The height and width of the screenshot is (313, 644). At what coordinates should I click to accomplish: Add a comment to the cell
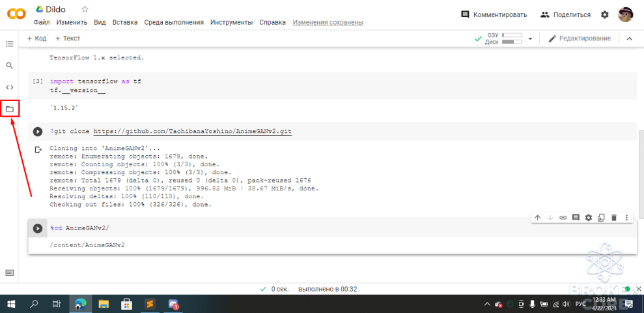pyautogui.click(x=576, y=218)
